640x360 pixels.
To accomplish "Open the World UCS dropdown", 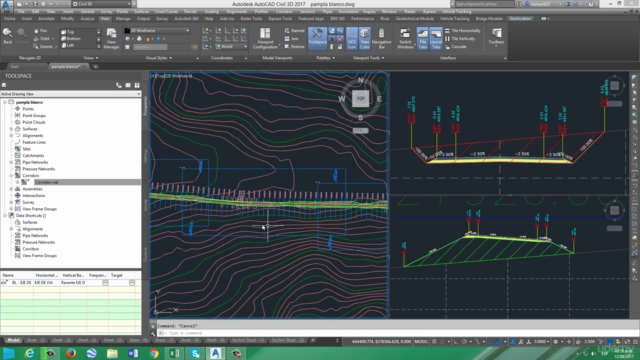I will tap(231, 47).
